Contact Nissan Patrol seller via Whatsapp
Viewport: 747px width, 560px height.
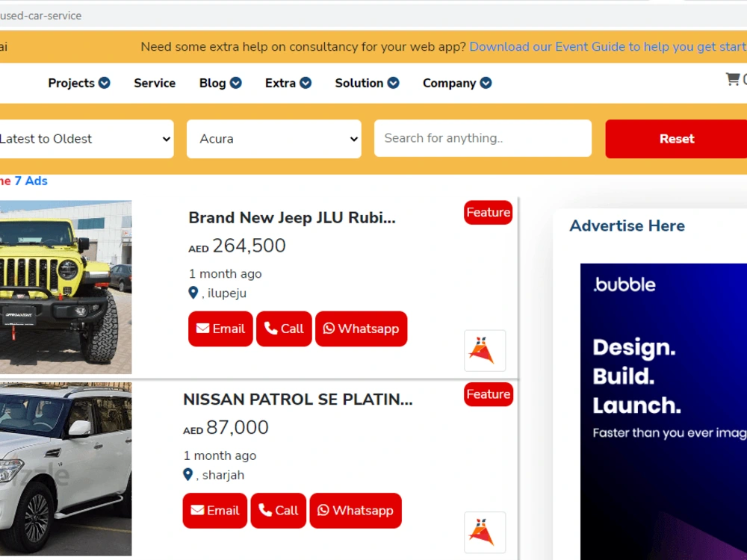click(356, 511)
